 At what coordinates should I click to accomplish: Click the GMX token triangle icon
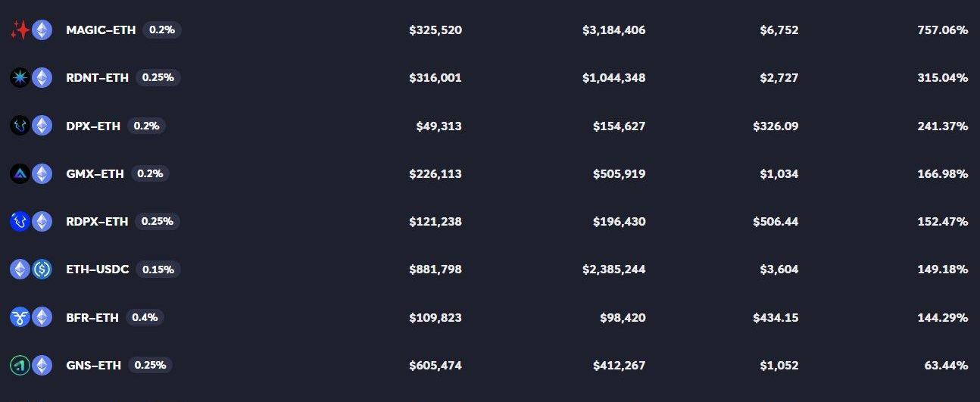click(x=20, y=174)
